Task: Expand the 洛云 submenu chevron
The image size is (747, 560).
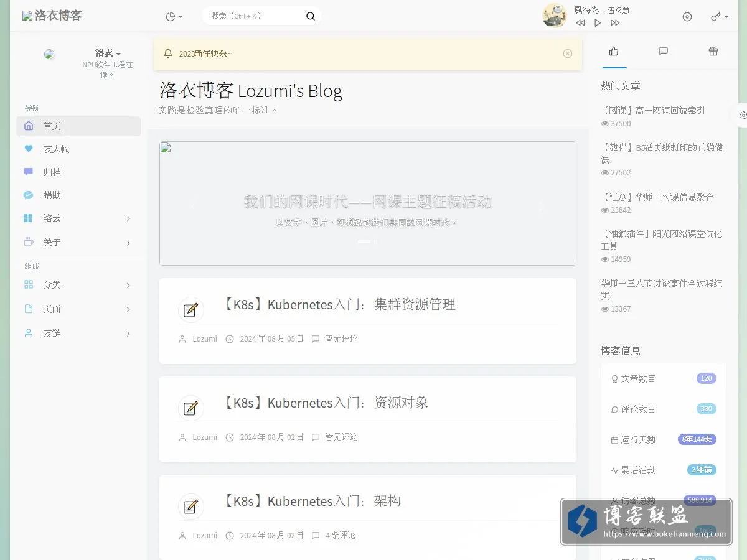Action: point(128,218)
